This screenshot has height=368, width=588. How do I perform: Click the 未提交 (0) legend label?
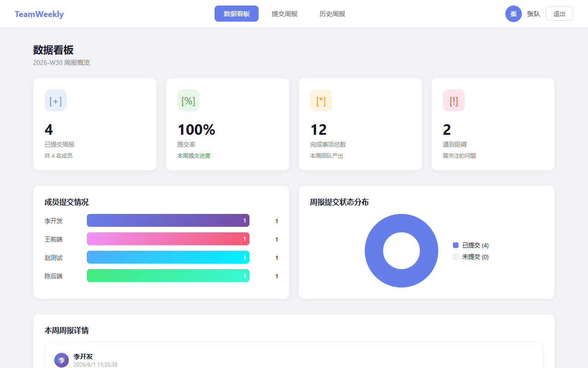click(x=475, y=257)
